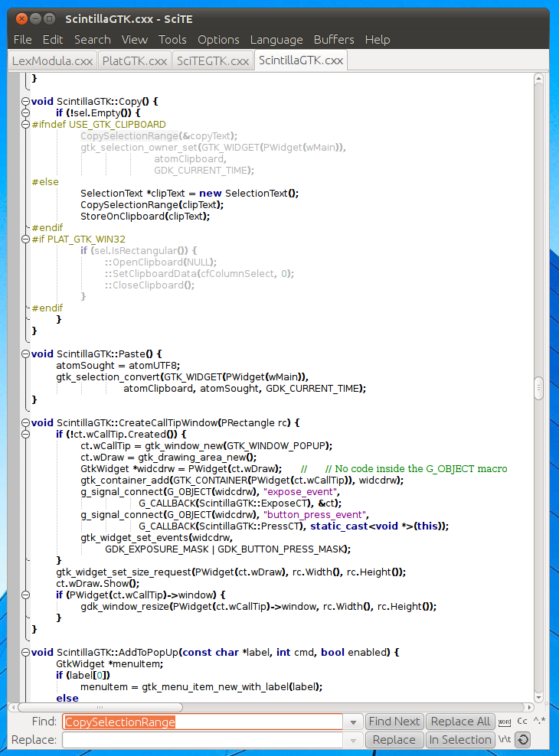Click the horizontal scrollbar thumb
This screenshot has width=559, height=756.
click(x=100, y=707)
